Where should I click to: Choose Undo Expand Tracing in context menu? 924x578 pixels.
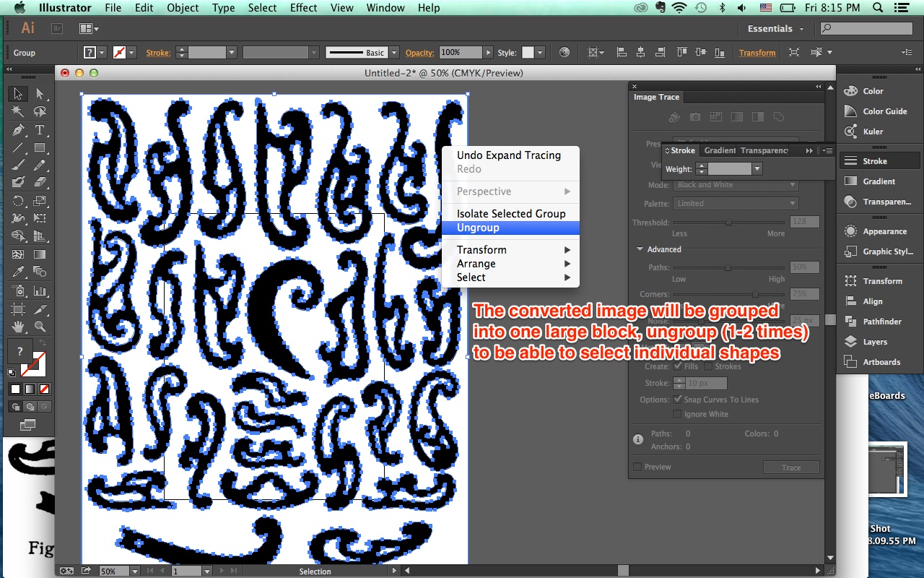[x=510, y=155]
